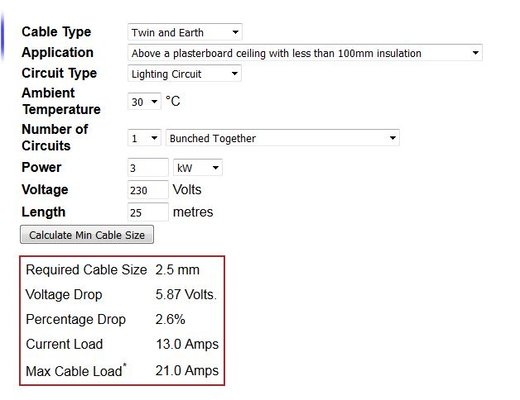Click the Circuit Type dropdown arrow
Screen dimensions: 520x400
(x=235, y=74)
